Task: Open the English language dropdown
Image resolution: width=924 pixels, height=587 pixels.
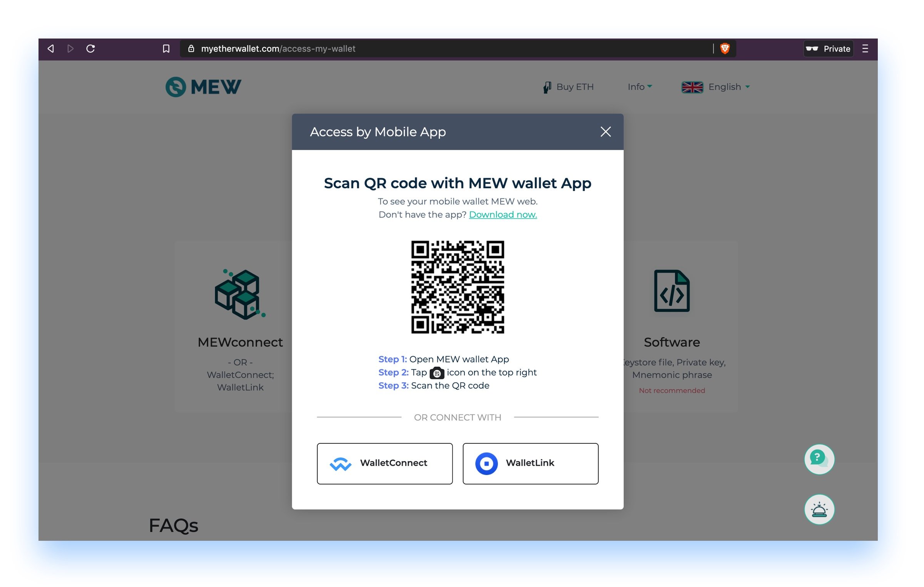Action: point(716,87)
